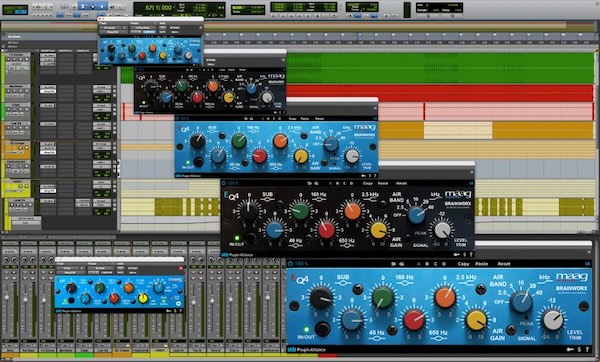This screenshot has width=600, height=362.
Task: Click AIR BAND knob in small black EQ4 window
Action: [251, 88]
